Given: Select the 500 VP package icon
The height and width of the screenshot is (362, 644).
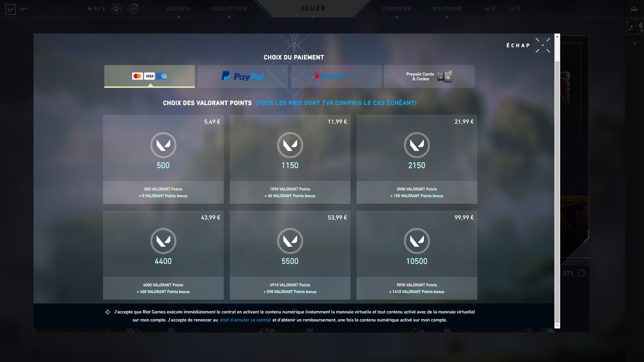Looking at the screenshot, I should tap(163, 144).
